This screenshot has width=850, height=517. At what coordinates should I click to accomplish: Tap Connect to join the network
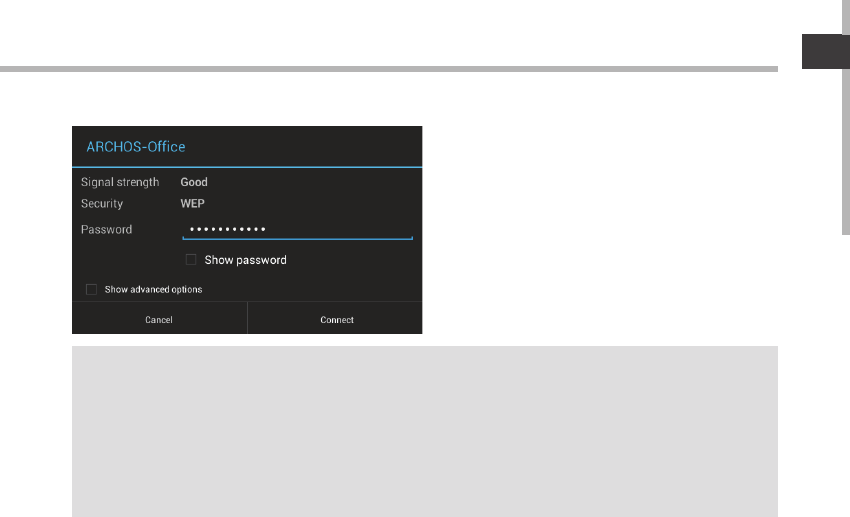[336, 319]
